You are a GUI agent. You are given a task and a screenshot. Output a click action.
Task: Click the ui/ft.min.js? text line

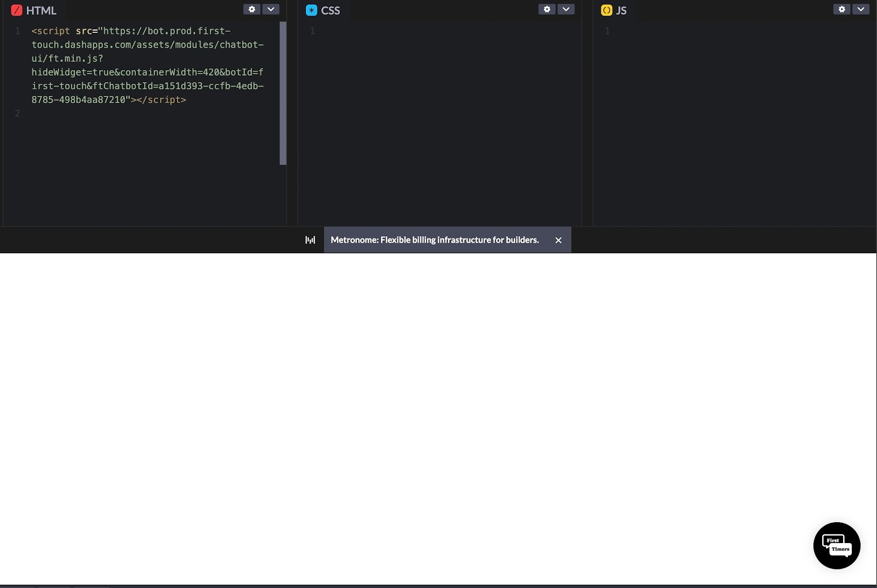click(67, 59)
